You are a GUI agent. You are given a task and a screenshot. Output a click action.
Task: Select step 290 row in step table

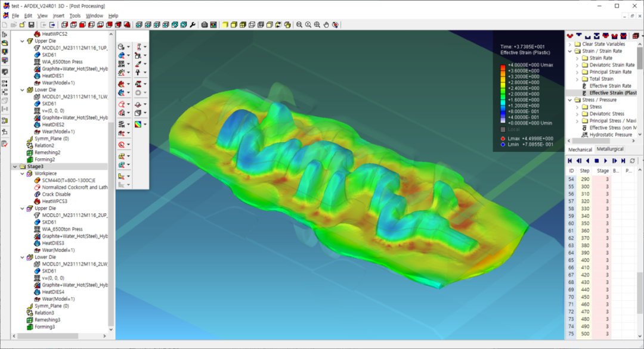click(602, 179)
